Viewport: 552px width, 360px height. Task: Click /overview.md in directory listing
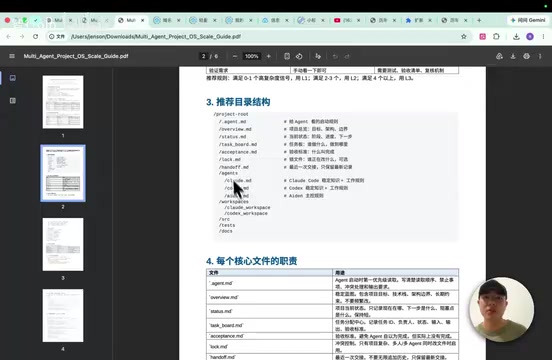pyautogui.click(x=235, y=129)
